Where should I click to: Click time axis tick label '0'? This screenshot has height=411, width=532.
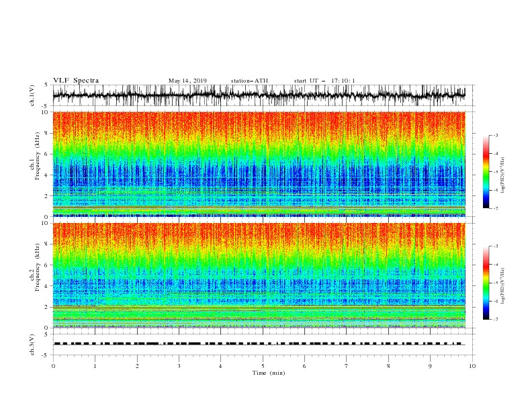(53, 366)
